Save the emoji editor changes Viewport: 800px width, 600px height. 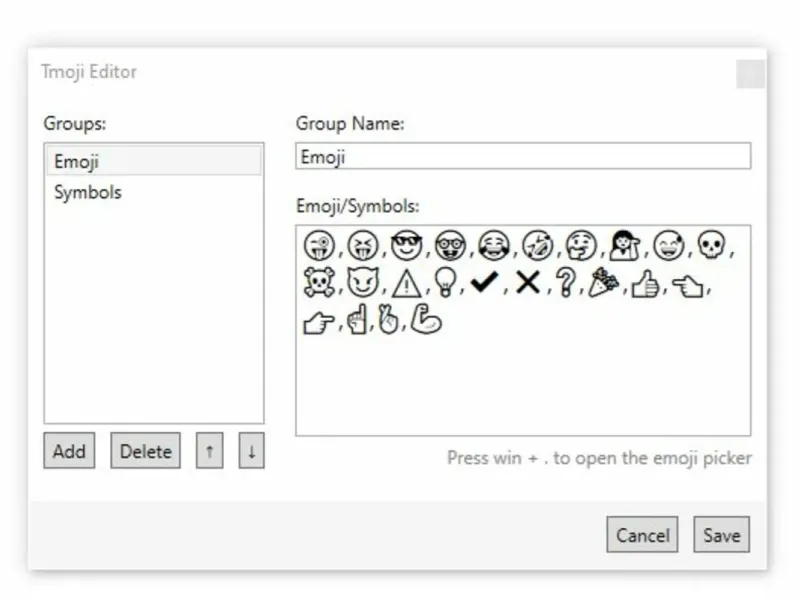coord(721,535)
